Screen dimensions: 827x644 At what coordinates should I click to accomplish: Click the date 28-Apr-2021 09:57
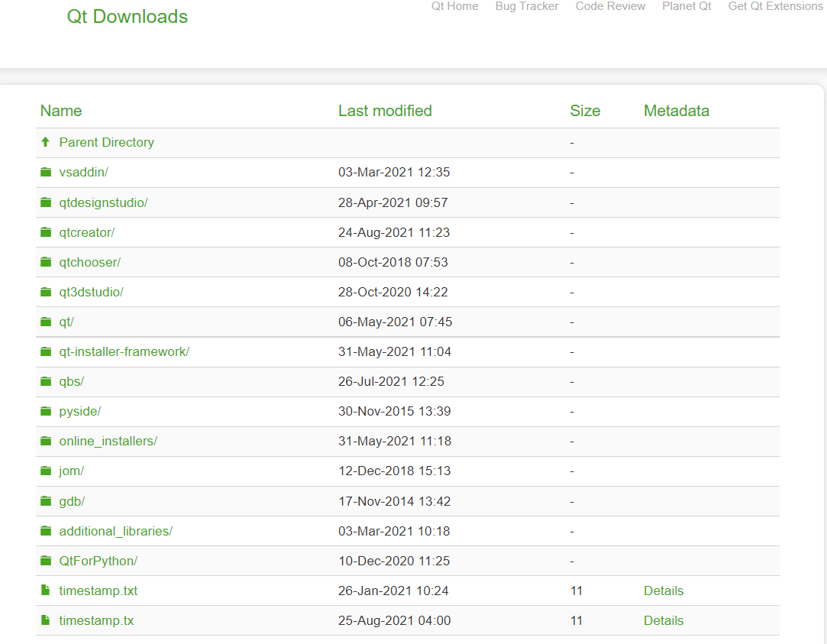pos(393,202)
